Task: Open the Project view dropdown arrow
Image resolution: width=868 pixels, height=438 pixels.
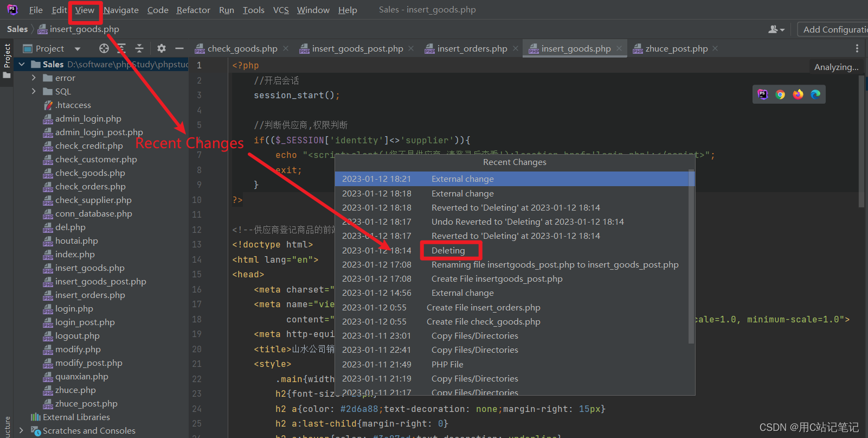Action: coord(78,49)
